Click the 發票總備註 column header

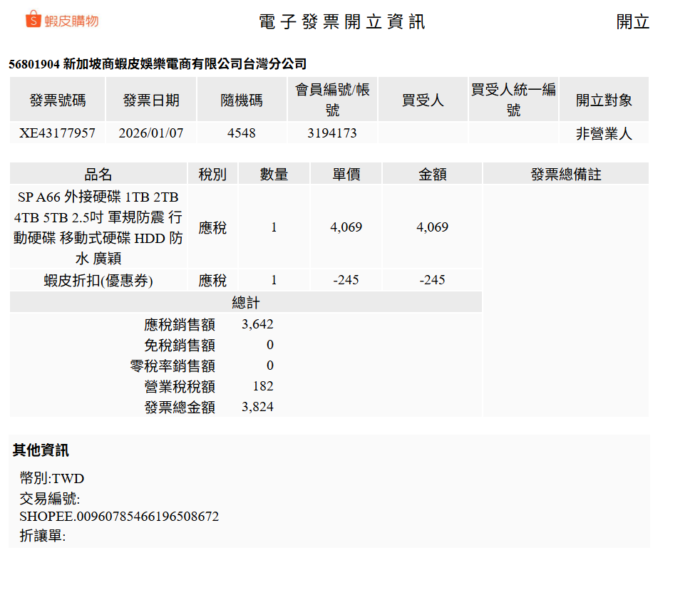coord(566,175)
